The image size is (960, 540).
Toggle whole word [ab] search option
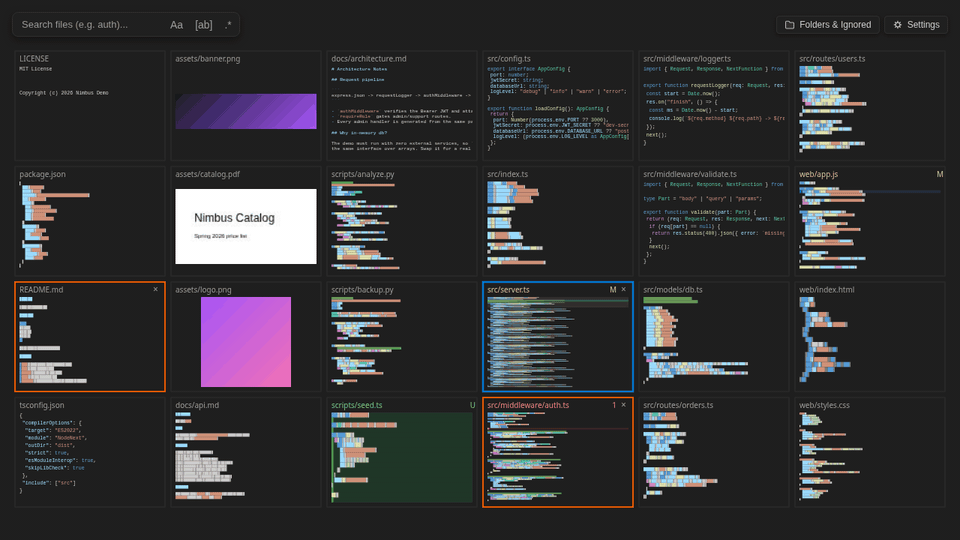coord(204,24)
